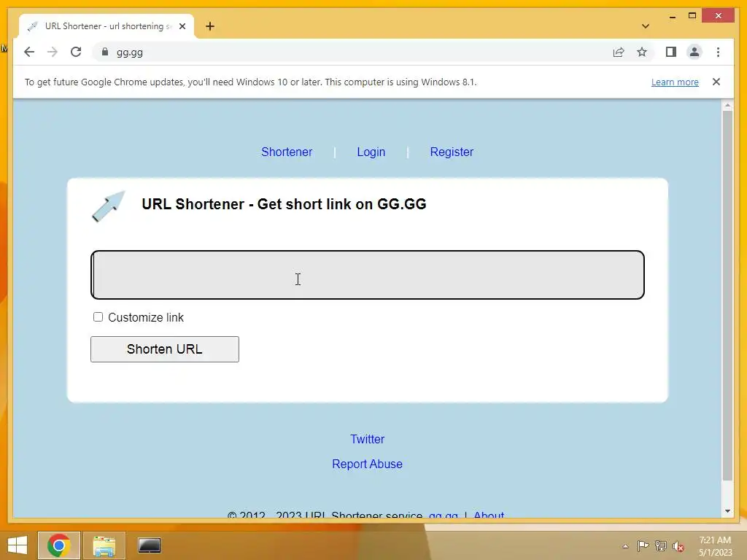
Task: Show hidden system tray icons
Action: [625, 546]
